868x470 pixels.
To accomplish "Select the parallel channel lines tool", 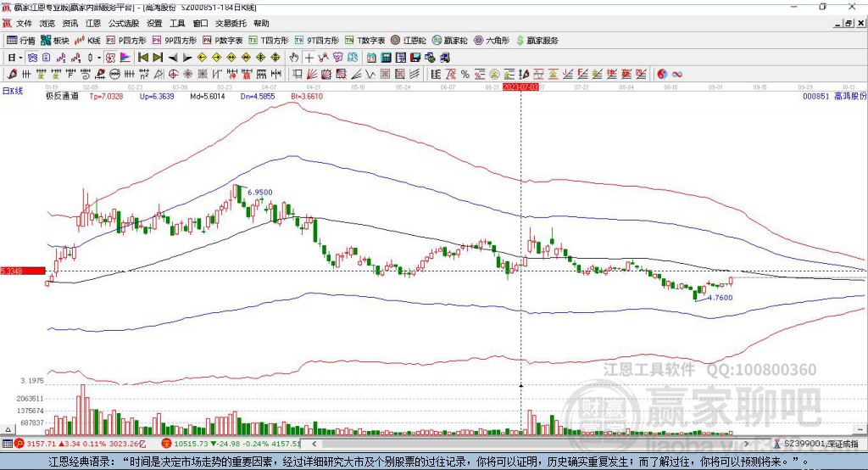I will 415,74.
